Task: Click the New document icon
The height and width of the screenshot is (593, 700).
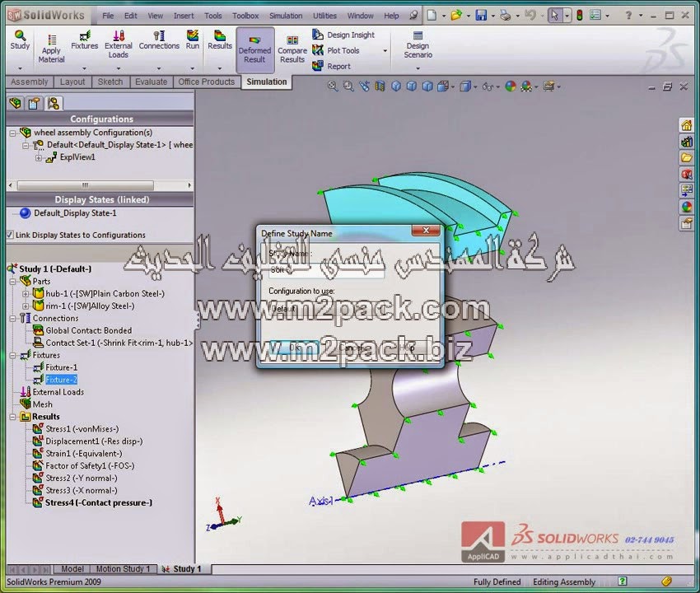Action: 432,16
